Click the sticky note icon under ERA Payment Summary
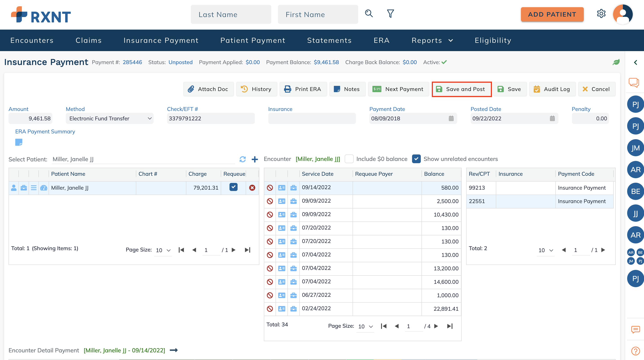The height and width of the screenshot is (360, 644). pyautogui.click(x=19, y=142)
